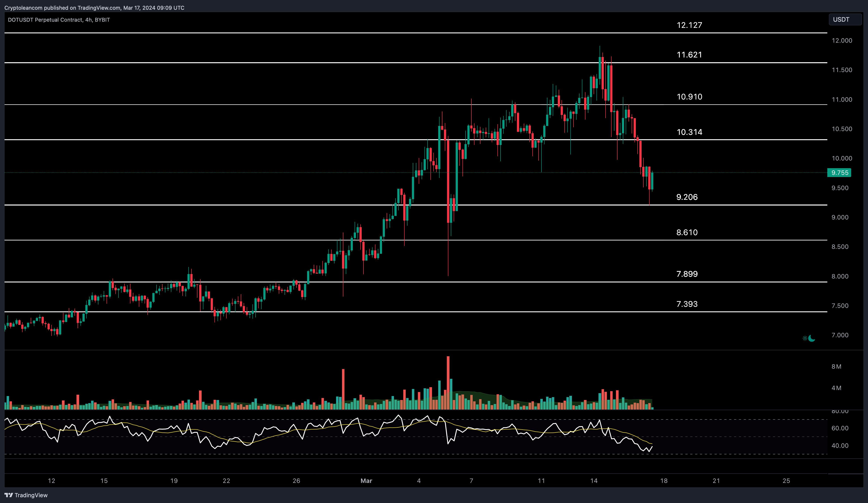Click the 7.393 level label
868x503 pixels.
pyautogui.click(x=687, y=304)
